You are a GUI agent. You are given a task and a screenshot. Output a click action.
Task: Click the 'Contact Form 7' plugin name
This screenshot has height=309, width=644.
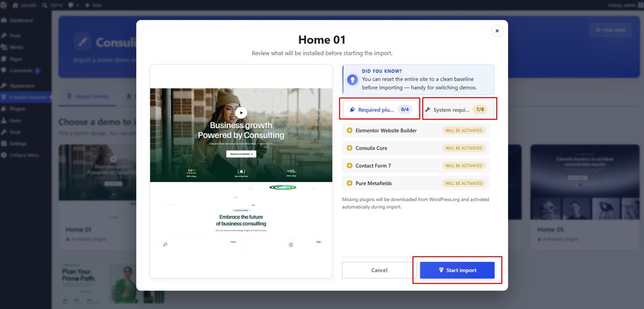click(x=373, y=166)
